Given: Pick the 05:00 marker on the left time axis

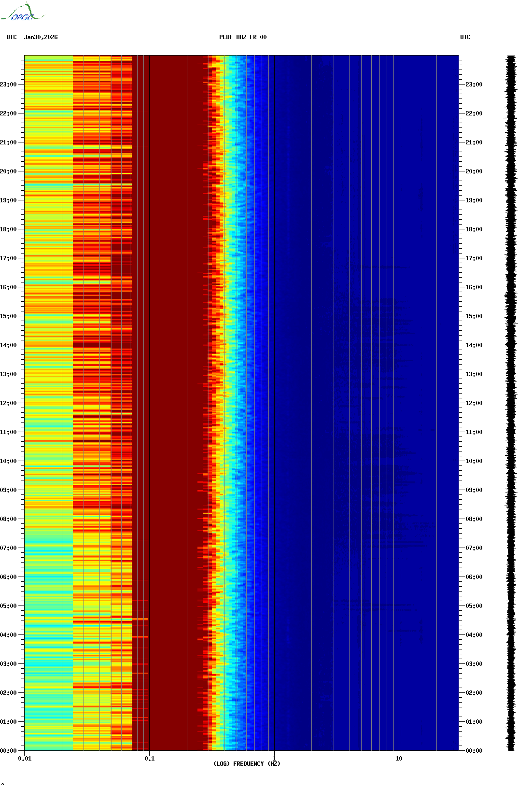Looking at the screenshot, I should point(8,606).
